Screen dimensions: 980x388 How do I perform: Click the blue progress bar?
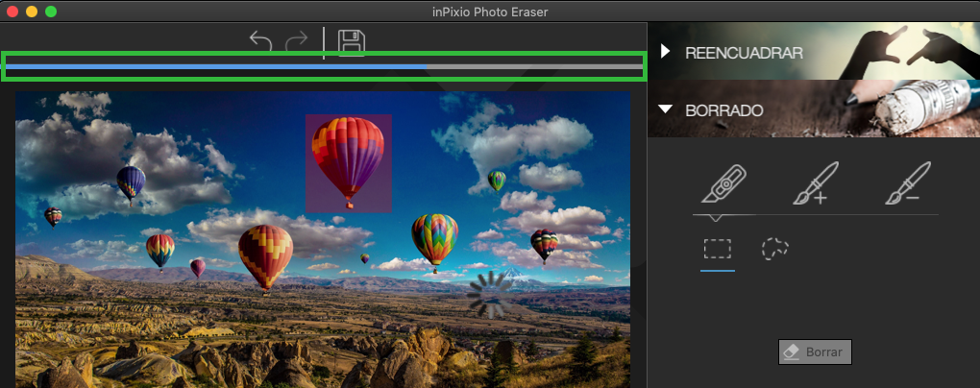(324, 66)
